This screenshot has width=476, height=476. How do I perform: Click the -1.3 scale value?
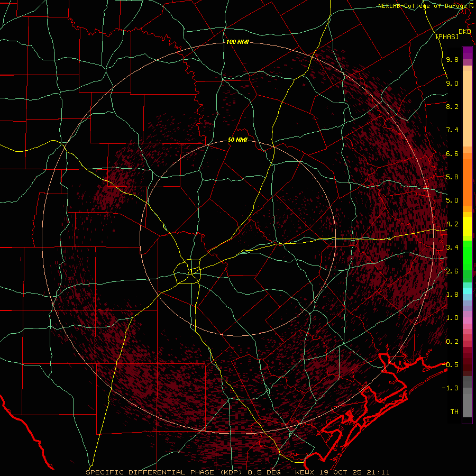[450, 388]
